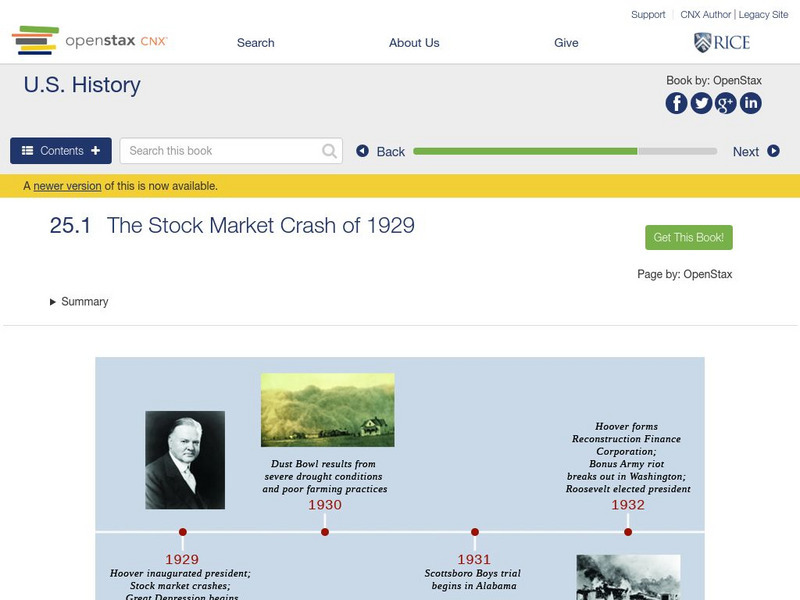This screenshot has height=600, width=800.
Task: Click the Rice University logo
Action: click(x=721, y=42)
